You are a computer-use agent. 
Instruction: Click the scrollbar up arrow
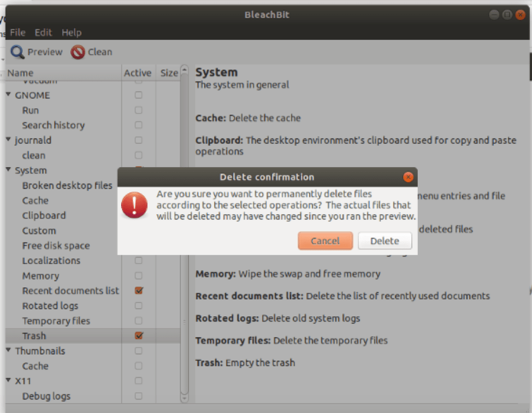point(184,69)
